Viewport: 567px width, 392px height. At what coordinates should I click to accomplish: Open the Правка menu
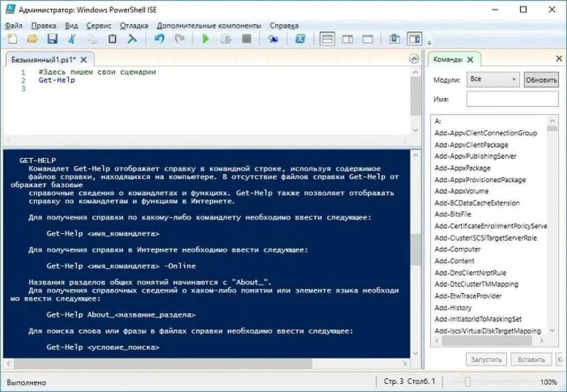click(43, 25)
